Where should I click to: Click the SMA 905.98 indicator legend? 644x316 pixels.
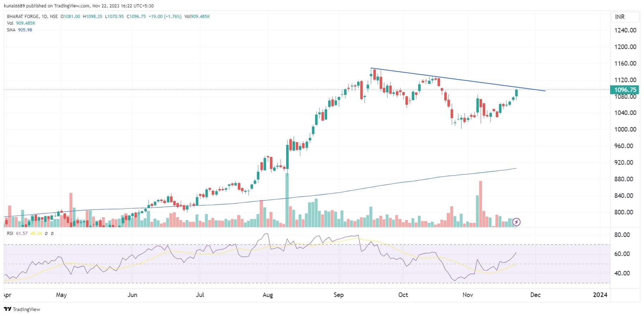pos(19,30)
